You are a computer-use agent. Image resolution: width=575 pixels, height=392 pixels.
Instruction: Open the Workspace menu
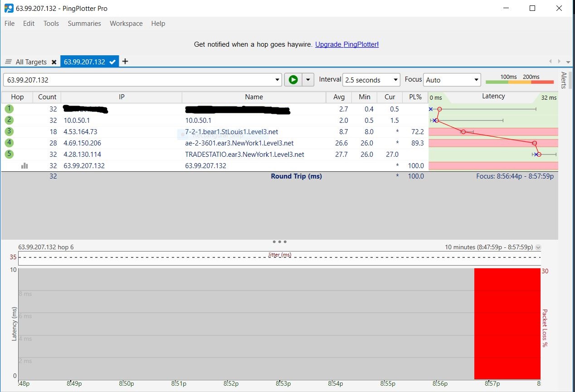126,24
